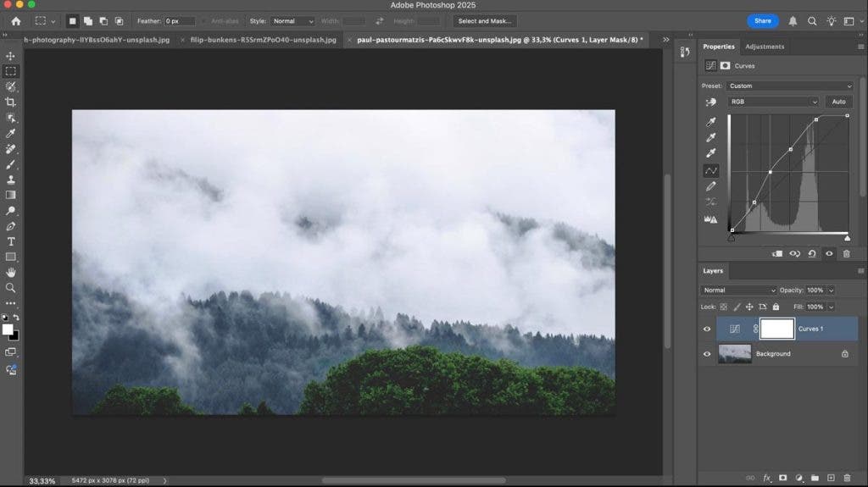This screenshot has height=487, width=868.
Task: Toggle lock all for layer
Action: coord(776,307)
